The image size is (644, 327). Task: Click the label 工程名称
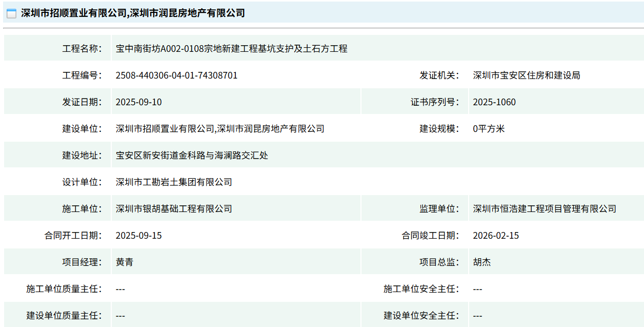(x=82, y=49)
